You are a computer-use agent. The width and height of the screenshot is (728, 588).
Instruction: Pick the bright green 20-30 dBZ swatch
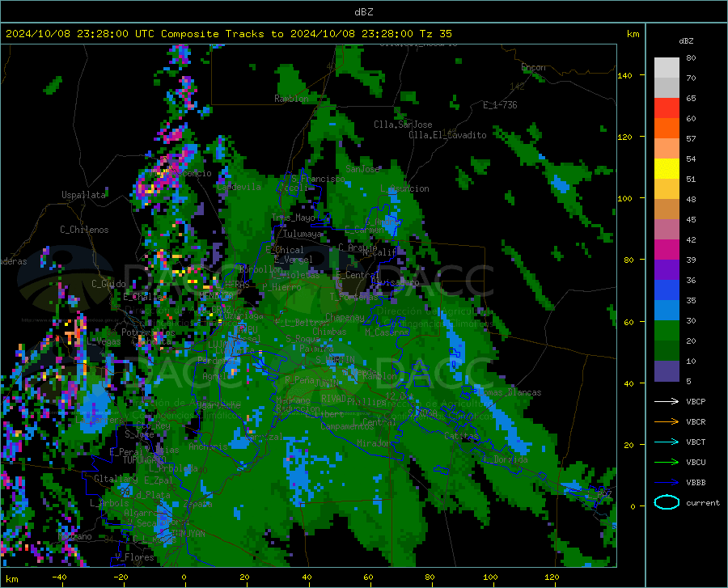click(667, 331)
